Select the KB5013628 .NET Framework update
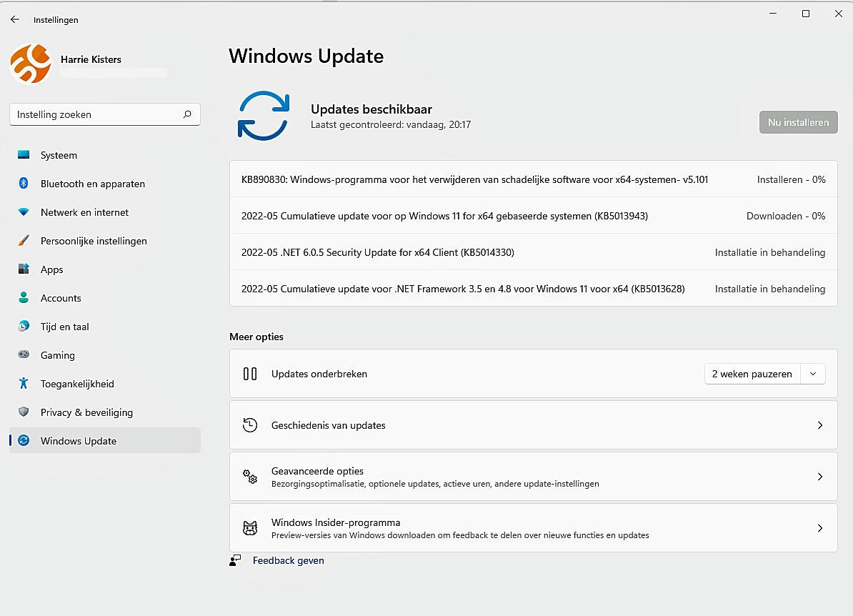The image size is (853, 616). 533,289
